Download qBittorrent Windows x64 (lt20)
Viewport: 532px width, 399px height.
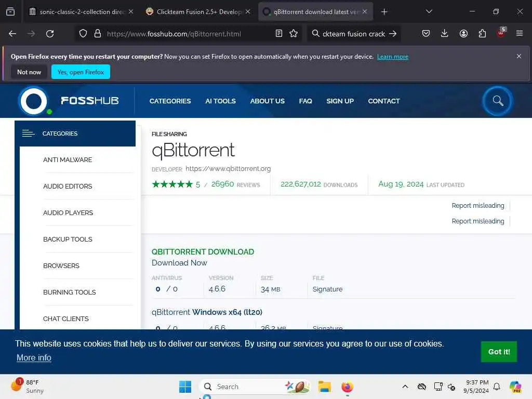207,312
